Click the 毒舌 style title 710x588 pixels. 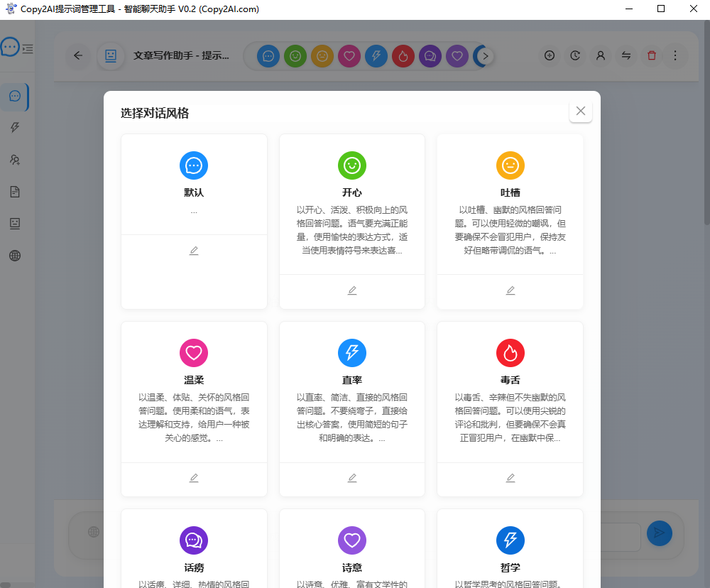coord(510,380)
